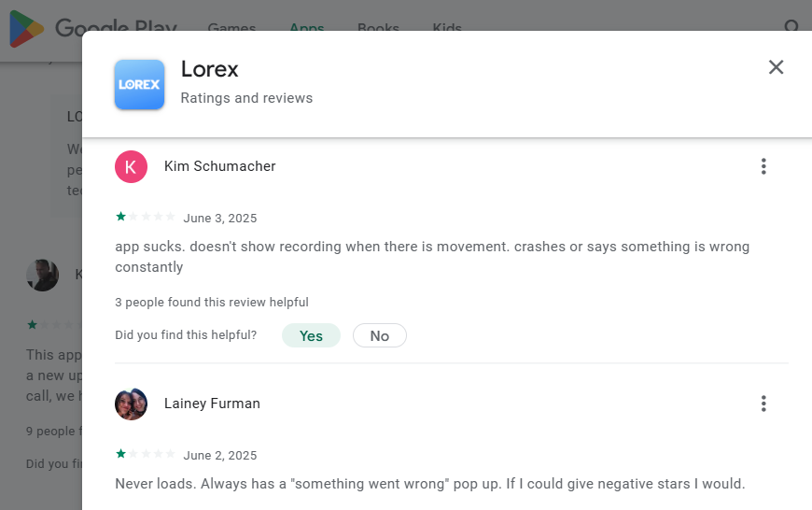812x510 pixels.
Task: Click 'Did you find this helpful?' label
Action: point(186,334)
